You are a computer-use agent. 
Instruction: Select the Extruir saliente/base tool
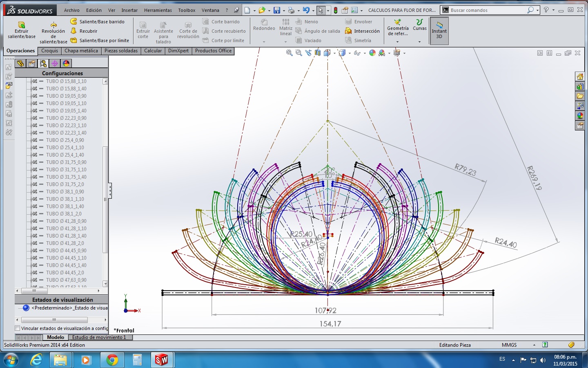coord(22,30)
